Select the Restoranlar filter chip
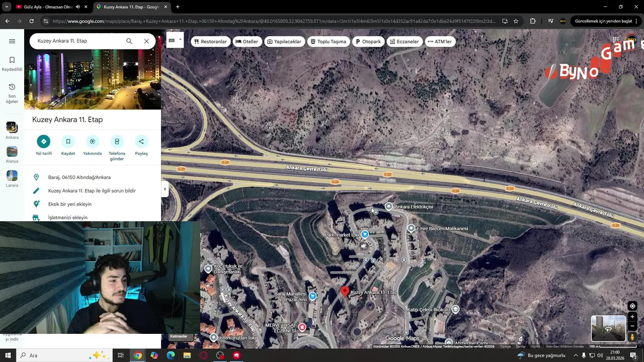The height and width of the screenshot is (362, 644). click(x=210, y=42)
